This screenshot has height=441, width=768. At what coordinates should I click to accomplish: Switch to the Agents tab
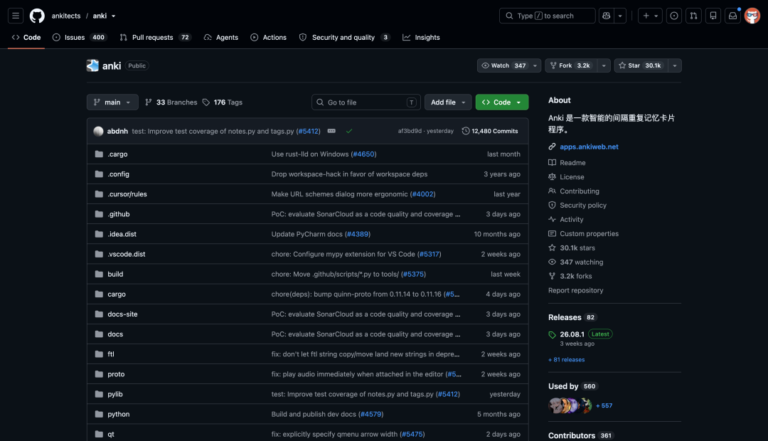pos(221,37)
